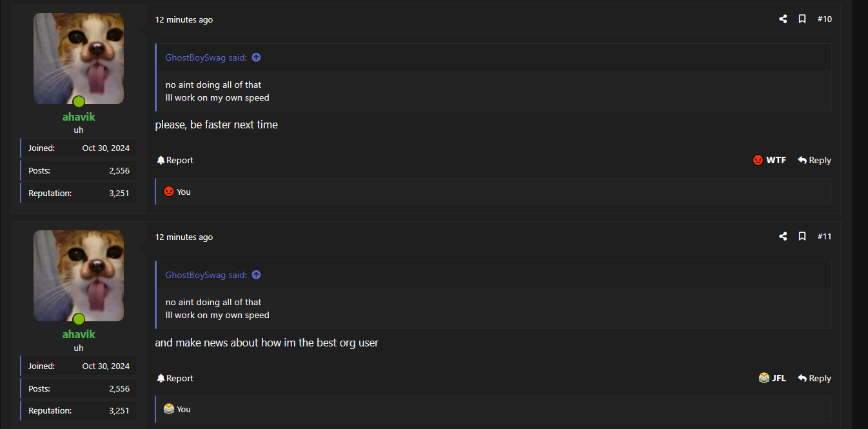Click ahavik's cat avatar in post #11
Screen dimensions: 868x429
79,276
